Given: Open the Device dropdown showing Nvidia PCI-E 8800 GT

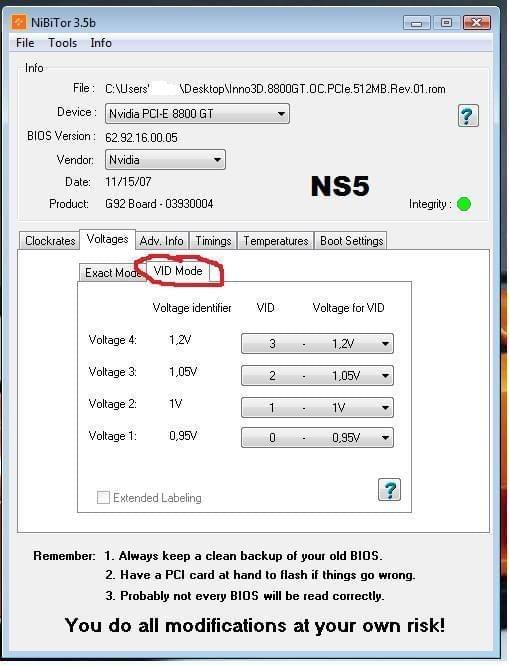Looking at the screenshot, I should pyautogui.click(x=197, y=114).
